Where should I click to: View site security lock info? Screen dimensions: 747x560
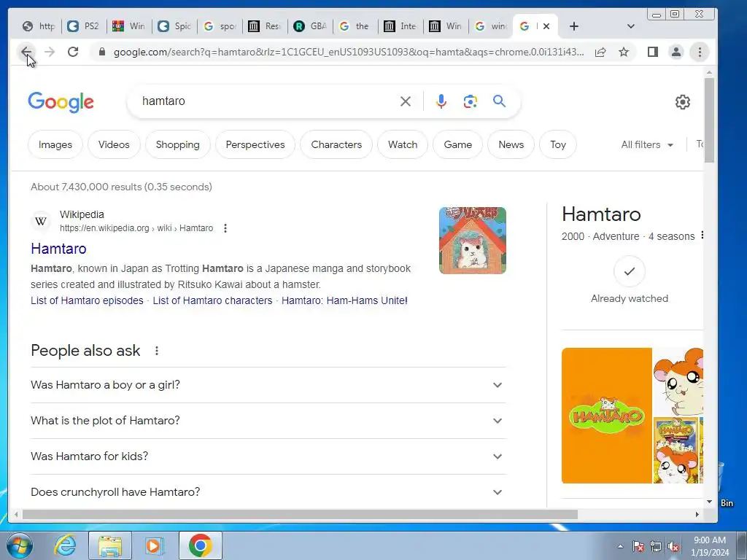(101, 52)
